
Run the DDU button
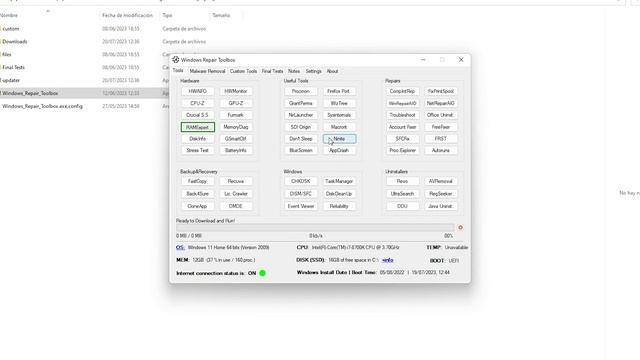click(402, 206)
